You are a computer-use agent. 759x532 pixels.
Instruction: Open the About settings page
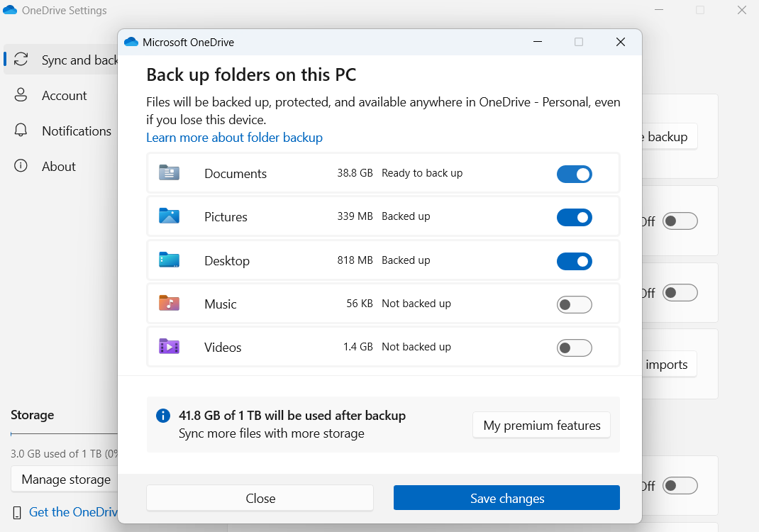coord(58,167)
